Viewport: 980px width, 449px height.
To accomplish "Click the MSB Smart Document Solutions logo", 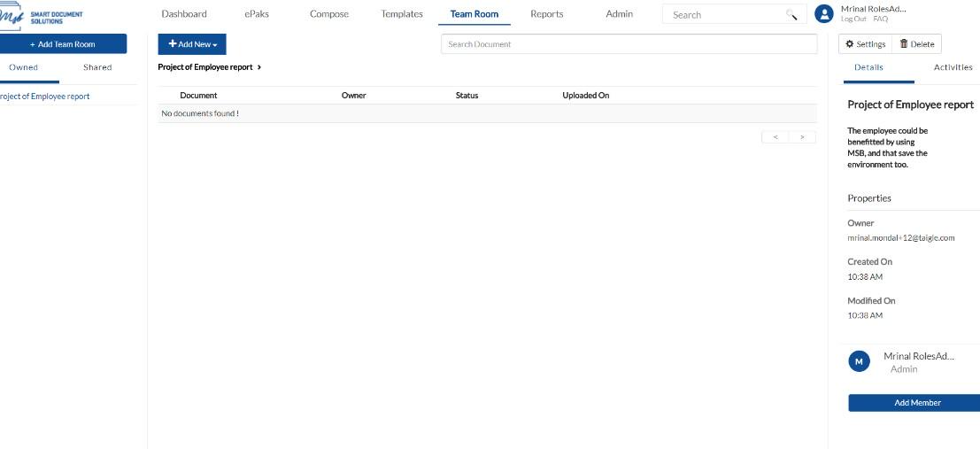I will pos(42,15).
